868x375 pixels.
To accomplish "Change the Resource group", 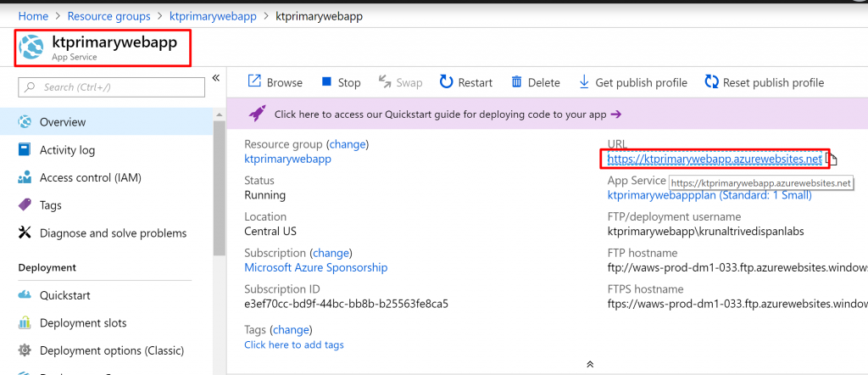I will [x=348, y=144].
